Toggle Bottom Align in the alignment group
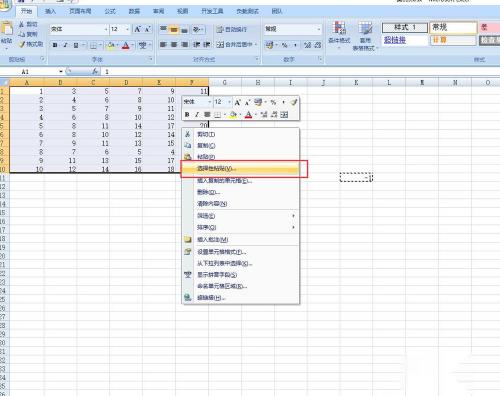500x396 pixels. click(184, 29)
